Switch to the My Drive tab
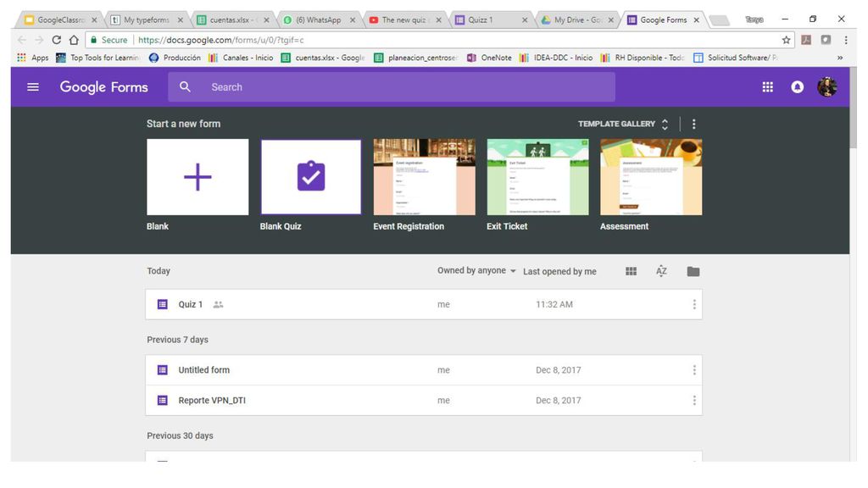Screen dimensions: 868x488 pyautogui.click(x=576, y=20)
